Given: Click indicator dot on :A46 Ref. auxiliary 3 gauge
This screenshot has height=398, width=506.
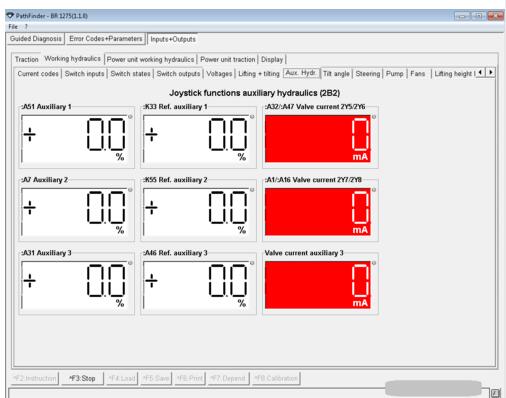Looking at the screenshot, I should click(x=252, y=263).
